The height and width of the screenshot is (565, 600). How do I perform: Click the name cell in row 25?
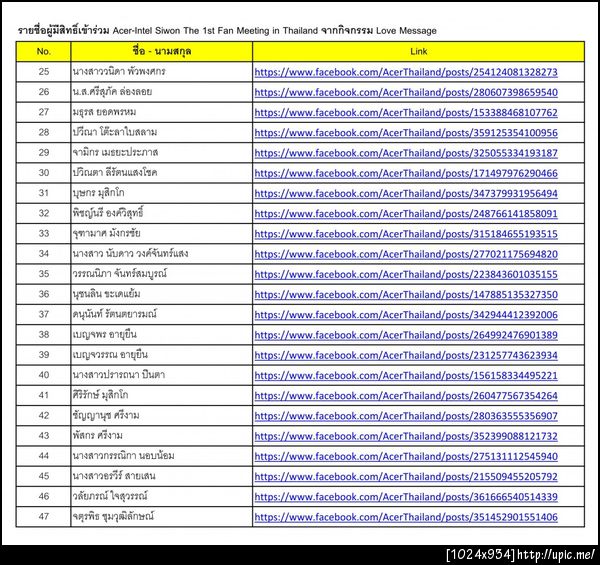pos(161,72)
